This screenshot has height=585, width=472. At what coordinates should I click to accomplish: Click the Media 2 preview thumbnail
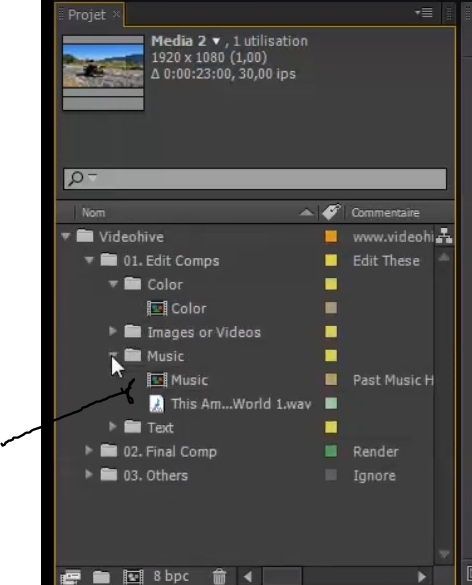tap(103, 73)
